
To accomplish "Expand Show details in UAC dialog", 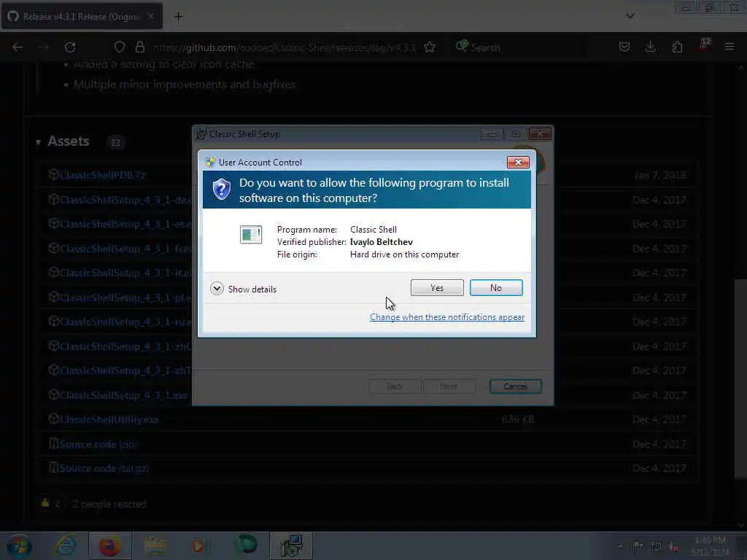I will (x=244, y=289).
